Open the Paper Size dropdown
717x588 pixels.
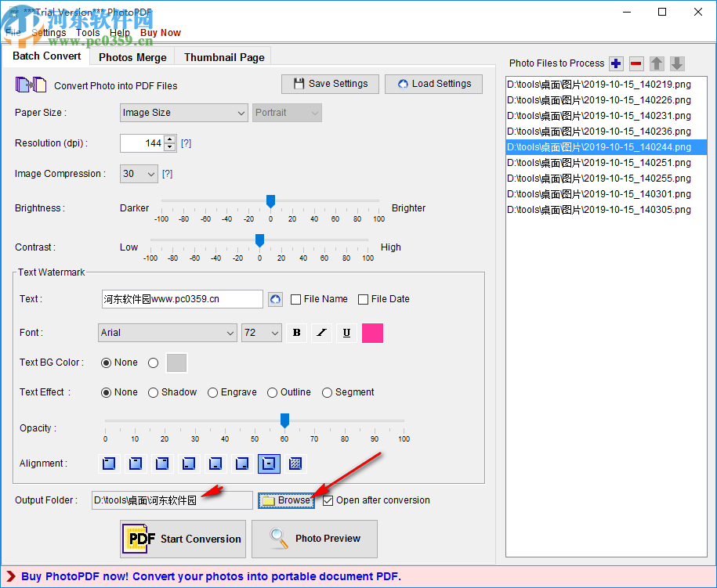pyautogui.click(x=242, y=113)
